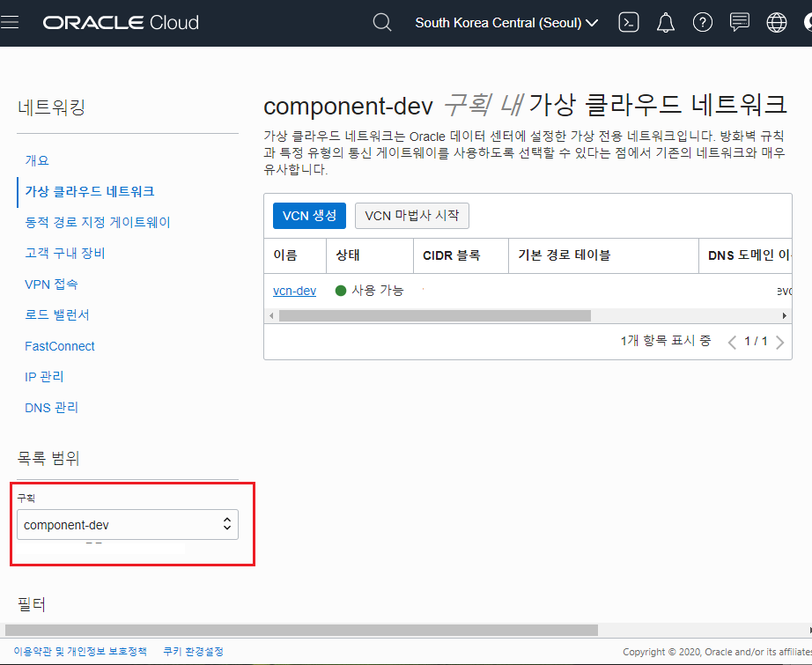The image size is (812, 665).
Task: Open 이용약관 및 개인정보 보호정책 link
Action: pyautogui.click(x=80, y=652)
